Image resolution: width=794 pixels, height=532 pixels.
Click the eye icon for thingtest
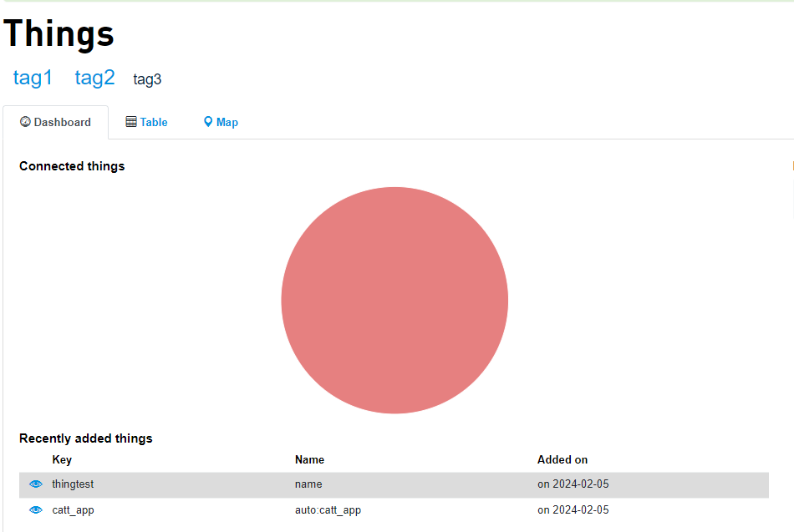[x=35, y=484]
